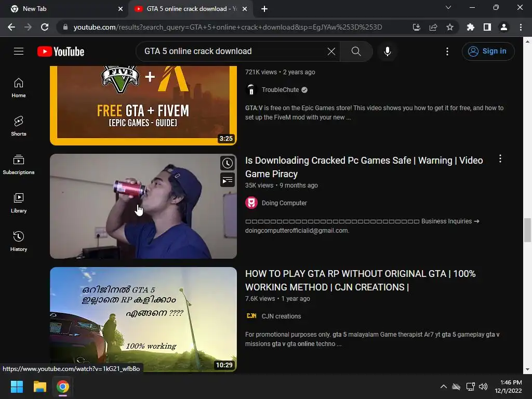Visit Doing Computer channel

(284, 203)
